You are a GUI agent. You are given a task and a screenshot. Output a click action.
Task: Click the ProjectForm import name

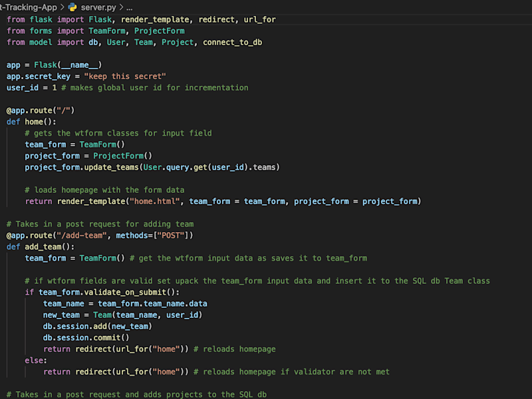pyautogui.click(x=159, y=31)
